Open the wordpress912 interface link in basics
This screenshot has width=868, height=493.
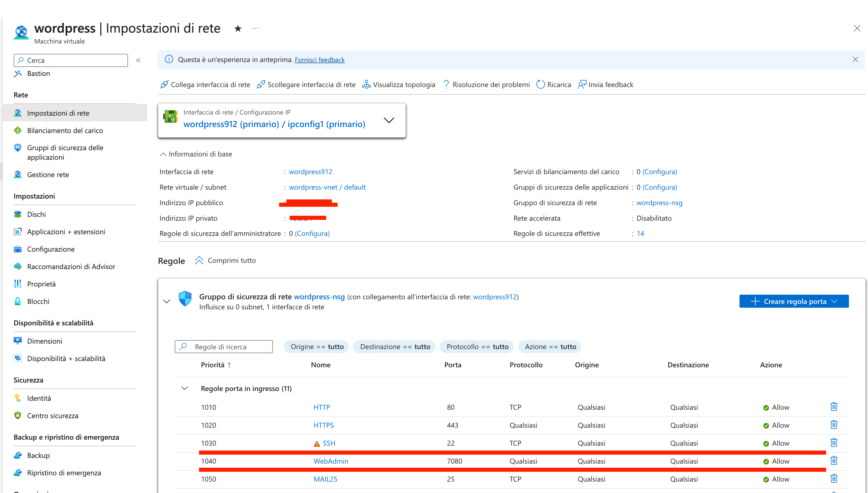310,172
